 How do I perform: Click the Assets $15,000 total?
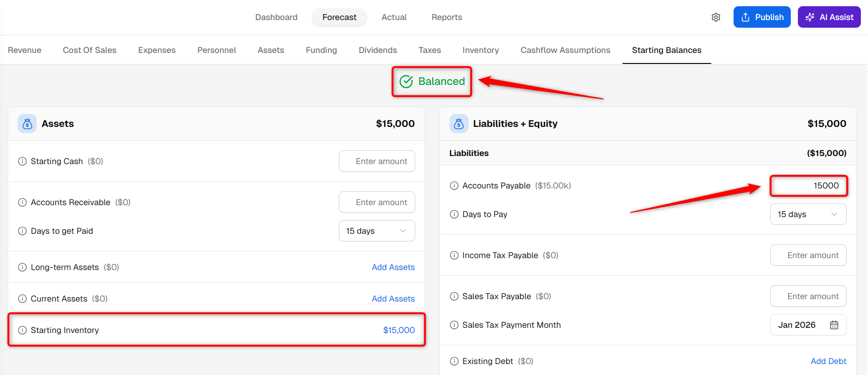click(395, 124)
